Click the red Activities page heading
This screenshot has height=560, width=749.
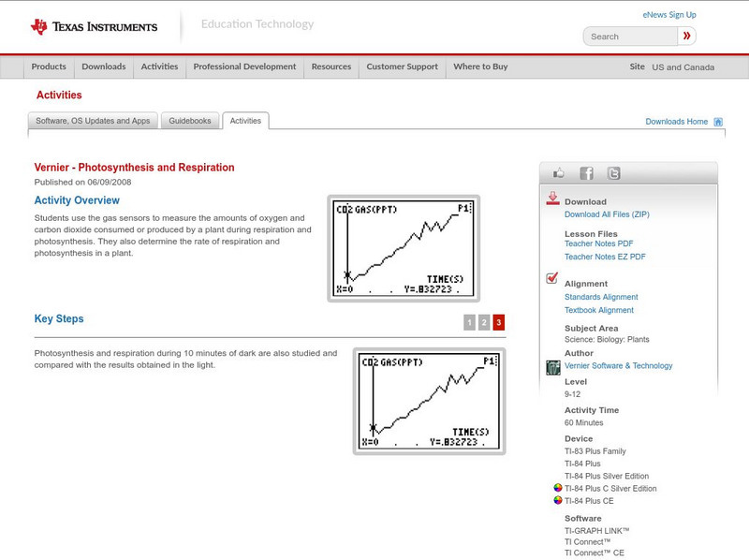59,96
